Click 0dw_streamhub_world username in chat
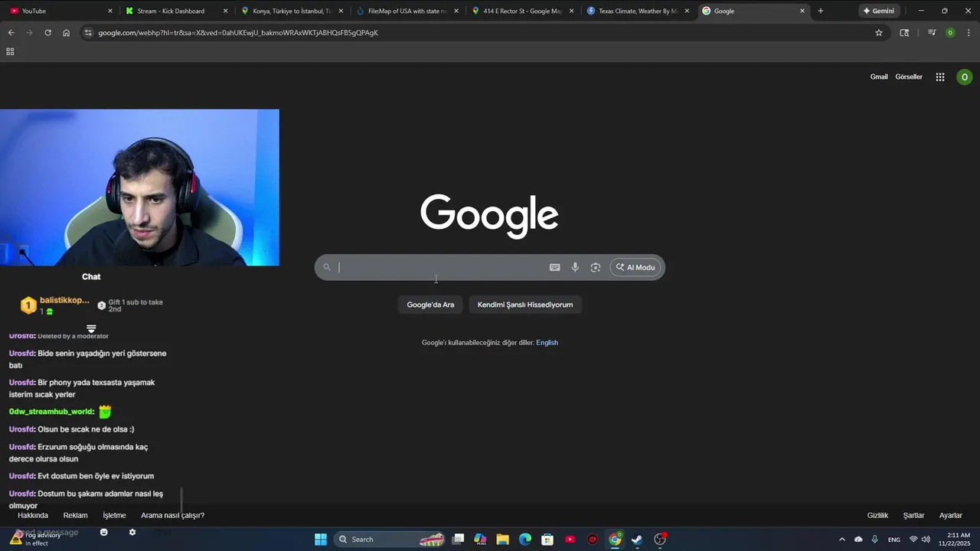The image size is (980, 551). pyautogui.click(x=51, y=412)
